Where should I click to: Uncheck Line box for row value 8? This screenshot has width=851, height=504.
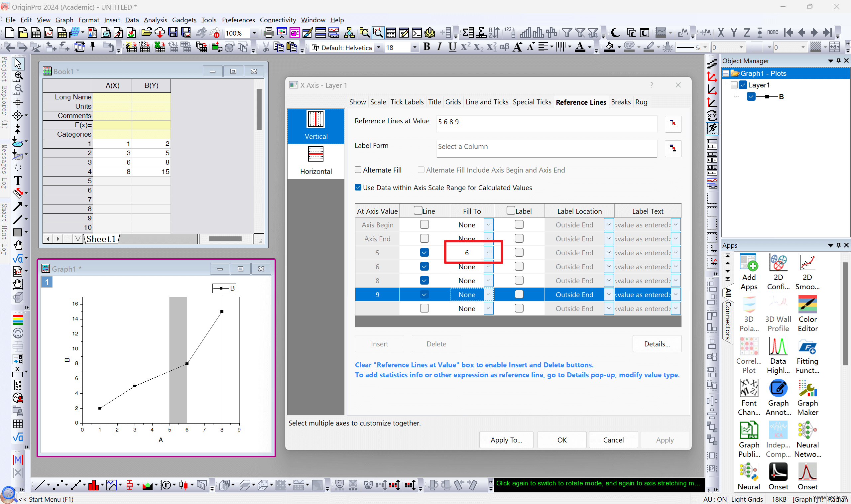(x=424, y=280)
